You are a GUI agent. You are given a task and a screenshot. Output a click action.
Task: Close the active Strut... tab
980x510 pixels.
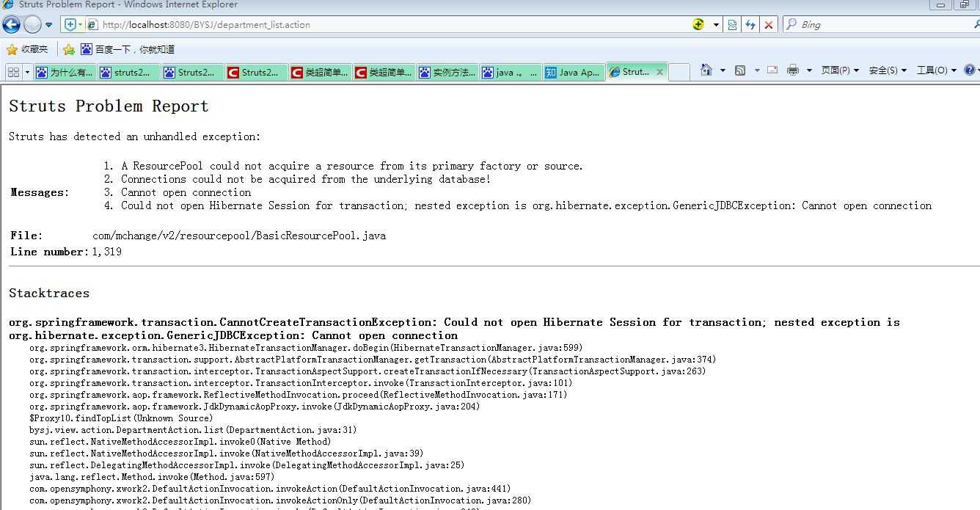[659, 72]
